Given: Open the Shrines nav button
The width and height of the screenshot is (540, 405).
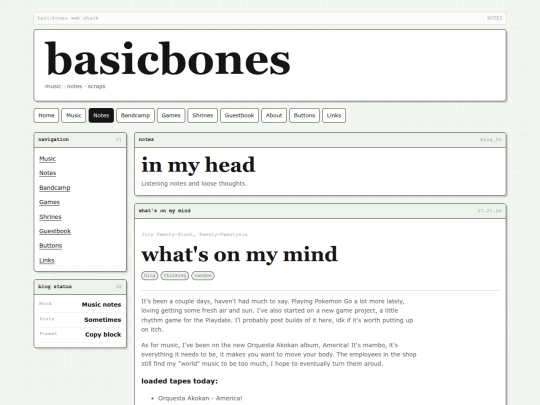Looking at the screenshot, I should 202,115.
